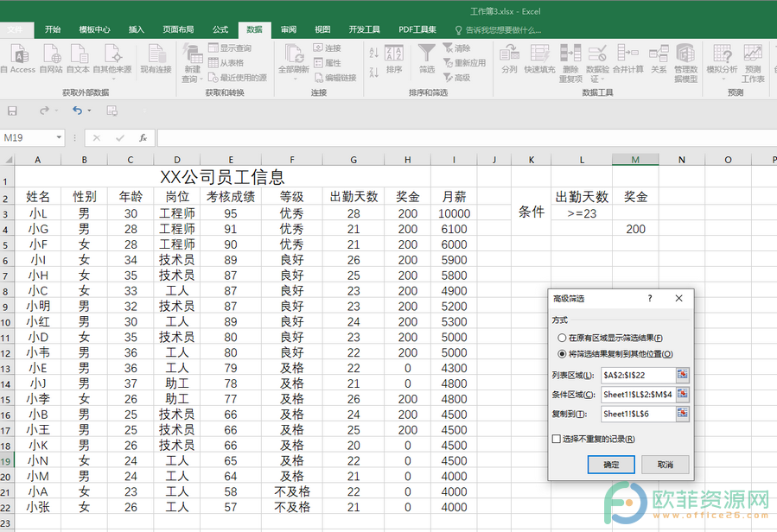This screenshot has width=777, height=532.
Task: Choose From Table (从表格)
Action: point(226,63)
